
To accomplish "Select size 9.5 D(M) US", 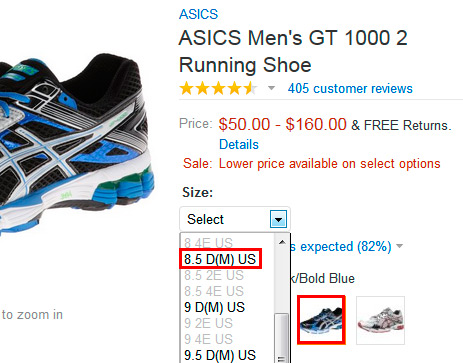I will (x=220, y=355).
